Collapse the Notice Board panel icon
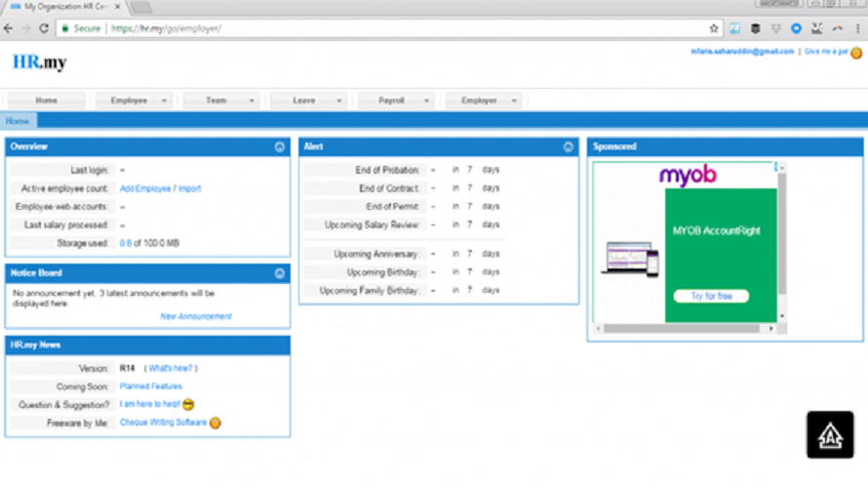The width and height of the screenshot is (868, 488). [280, 273]
